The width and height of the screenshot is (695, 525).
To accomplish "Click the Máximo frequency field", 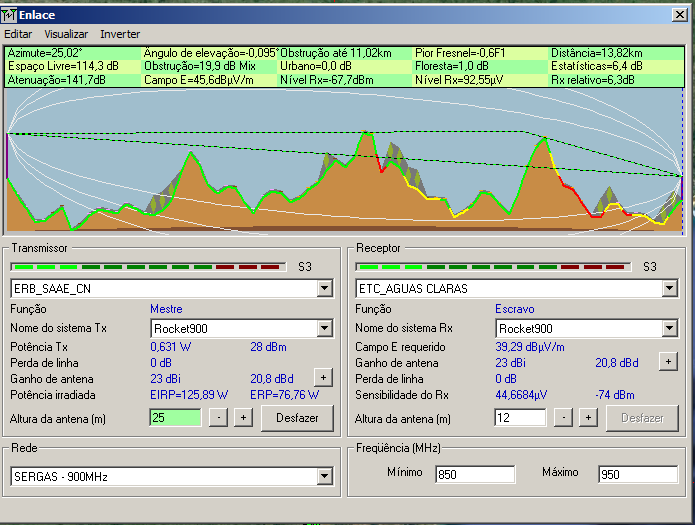I will point(637,474).
